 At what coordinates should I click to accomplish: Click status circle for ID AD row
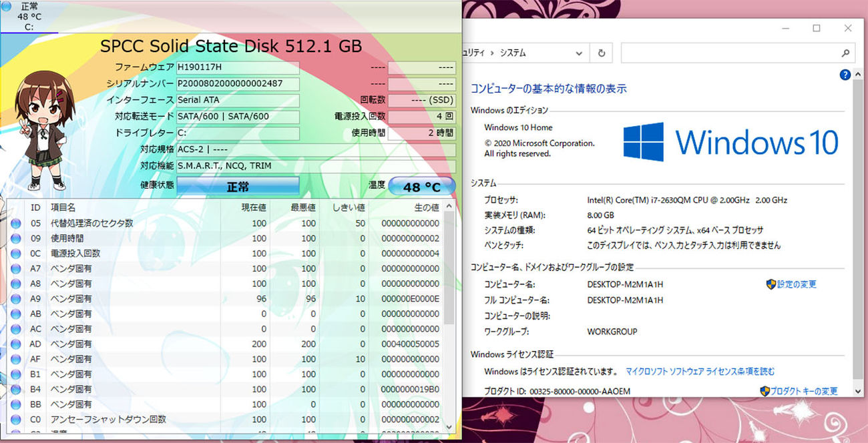point(16,344)
